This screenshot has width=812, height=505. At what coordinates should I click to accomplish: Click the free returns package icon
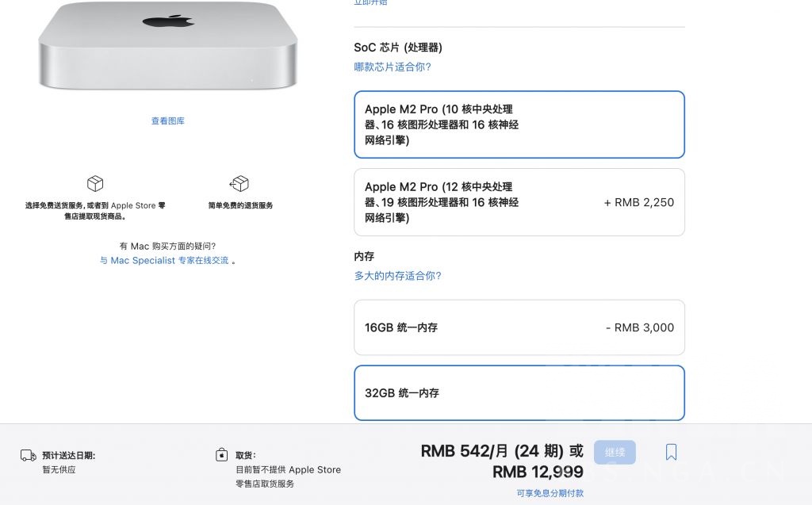tap(239, 184)
